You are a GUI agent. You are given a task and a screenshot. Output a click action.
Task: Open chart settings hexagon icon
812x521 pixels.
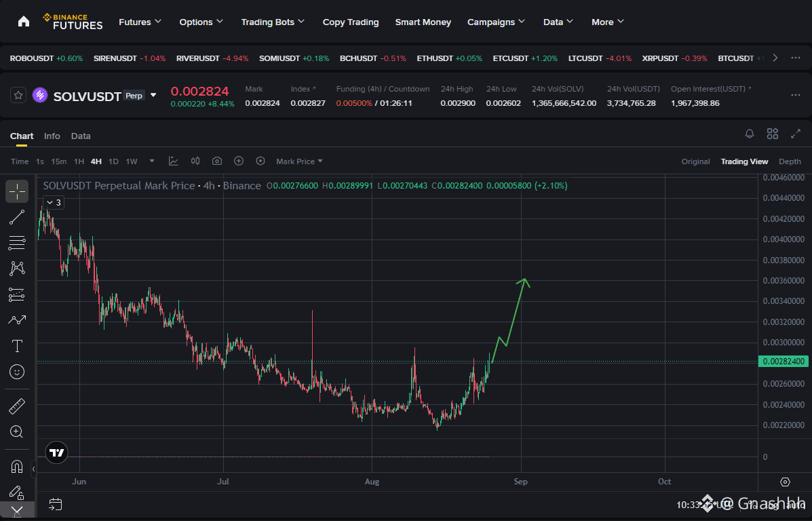[x=260, y=161]
